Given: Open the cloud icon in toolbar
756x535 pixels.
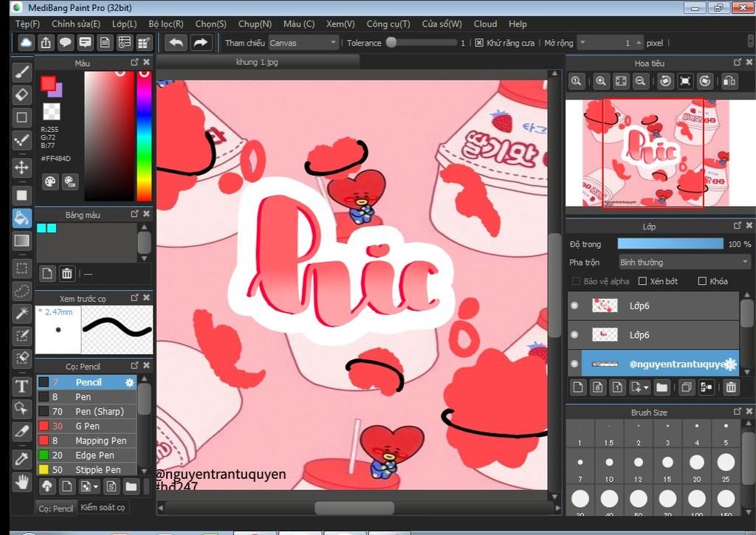Looking at the screenshot, I should 26,43.
